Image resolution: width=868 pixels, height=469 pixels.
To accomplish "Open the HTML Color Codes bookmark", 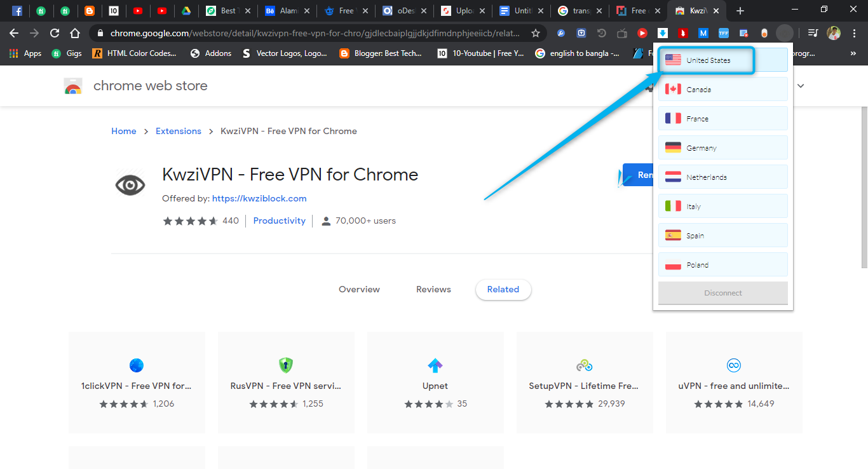I will (135, 53).
